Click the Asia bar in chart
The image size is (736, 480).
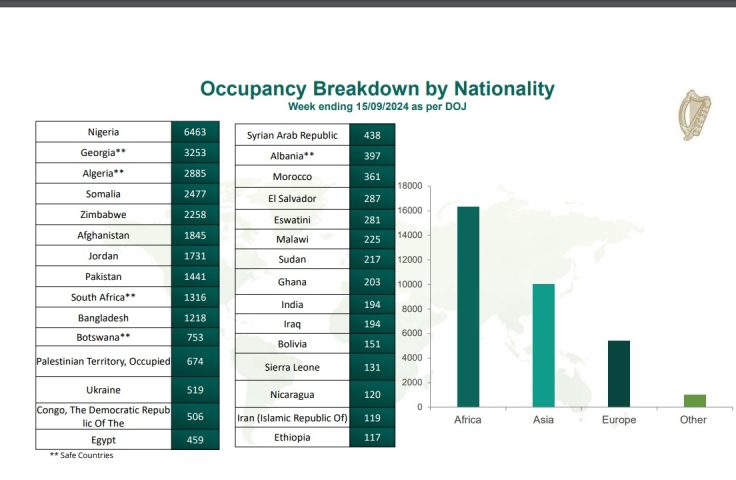coord(543,345)
